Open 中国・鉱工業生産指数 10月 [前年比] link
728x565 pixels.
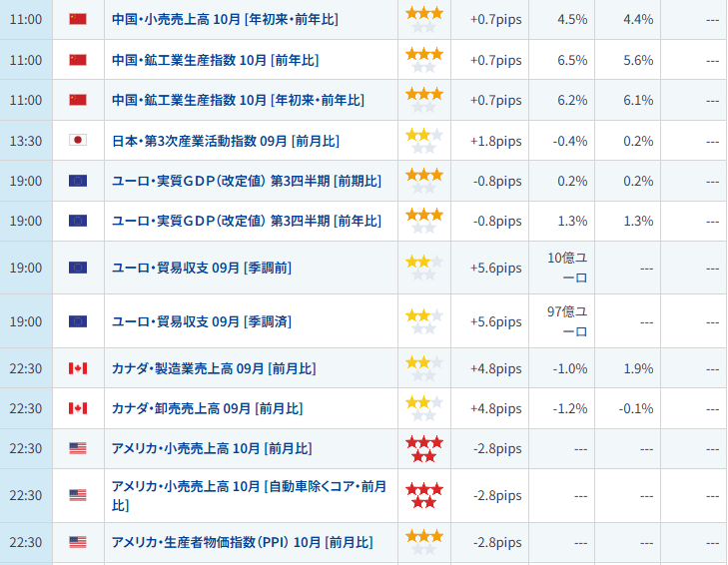216,60
